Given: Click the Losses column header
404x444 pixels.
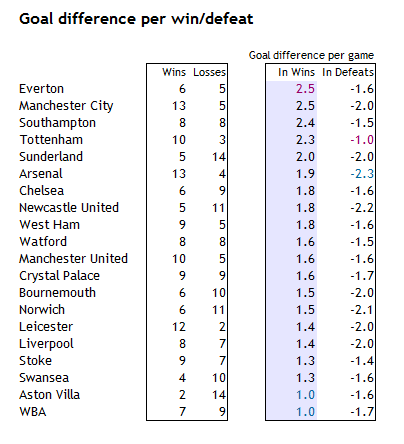Looking at the screenshot, I should (x=209, y=72).
